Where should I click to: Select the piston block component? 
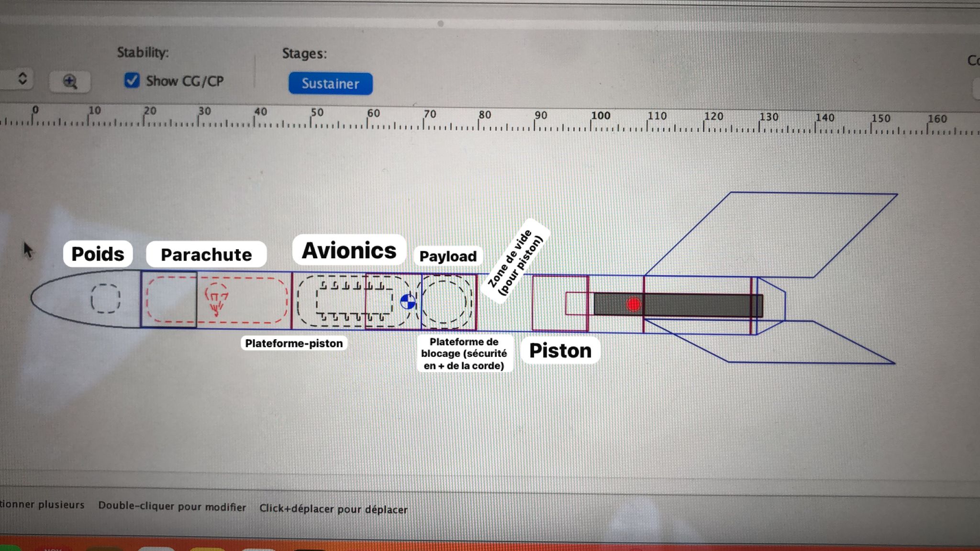(560, 303)
